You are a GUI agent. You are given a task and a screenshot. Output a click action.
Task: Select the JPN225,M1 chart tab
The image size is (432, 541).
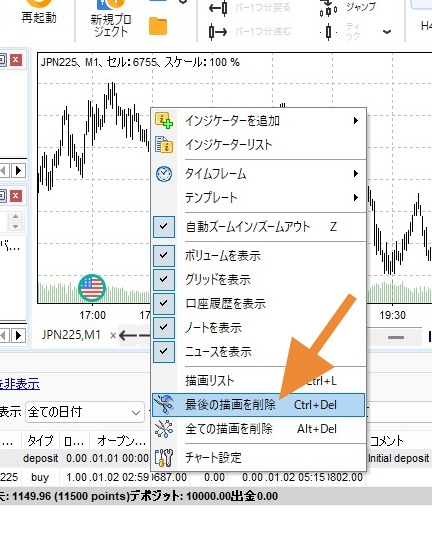(x=71, y=335)
